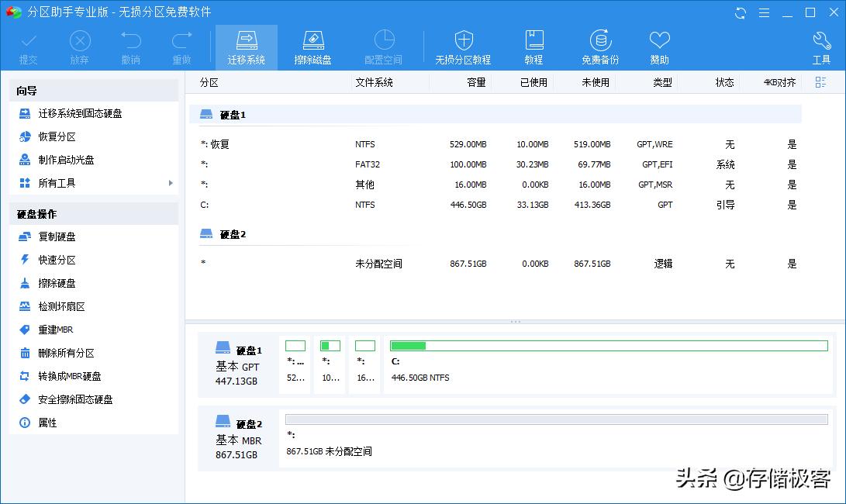Screen dimensions: 846x504
Task: Select the 迁移系统 toolbar icon
Action: tap(246, 45)
